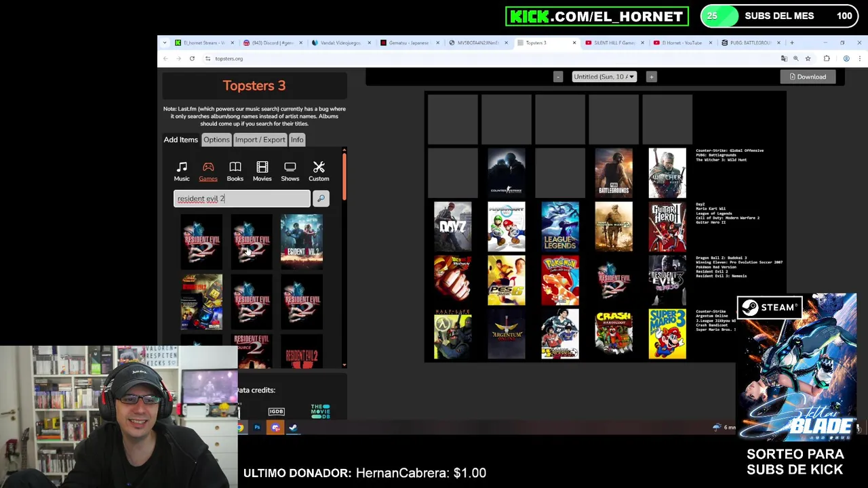Download the chart
868x488 pixels.
(808, 77)
